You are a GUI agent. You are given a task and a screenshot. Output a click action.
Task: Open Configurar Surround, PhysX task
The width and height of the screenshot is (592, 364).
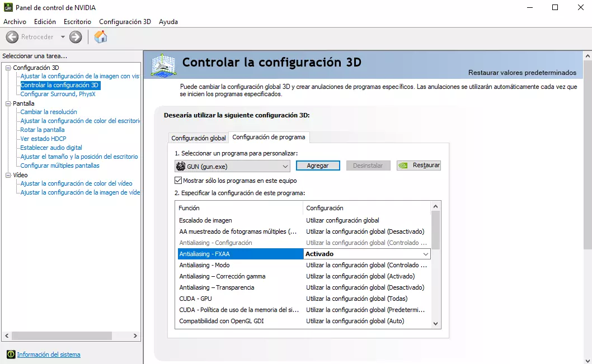[58, 94]
